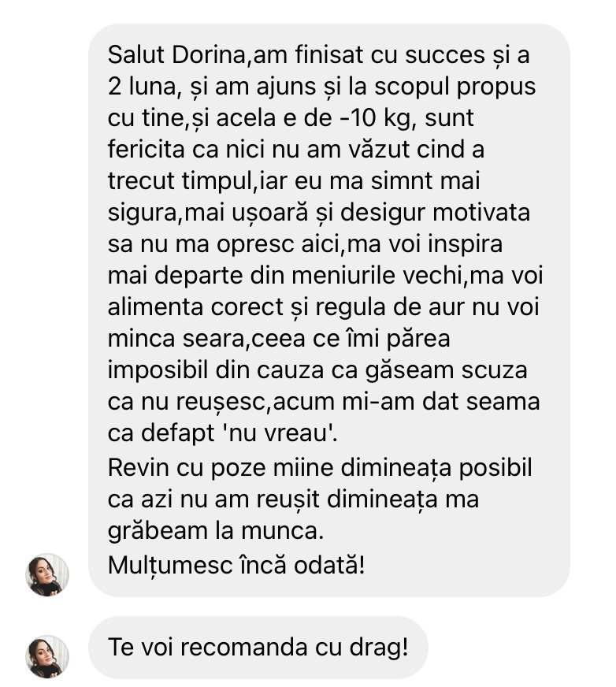Select the phrase 'regula de aur'
Viewport: 616px width, 687px height.
391,306
